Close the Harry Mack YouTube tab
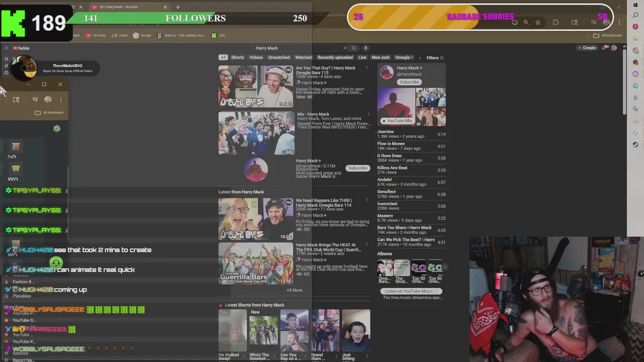Image resolution: width=644 pixels, height=362 pixels. pyautogui.click(x=165, y=7)
